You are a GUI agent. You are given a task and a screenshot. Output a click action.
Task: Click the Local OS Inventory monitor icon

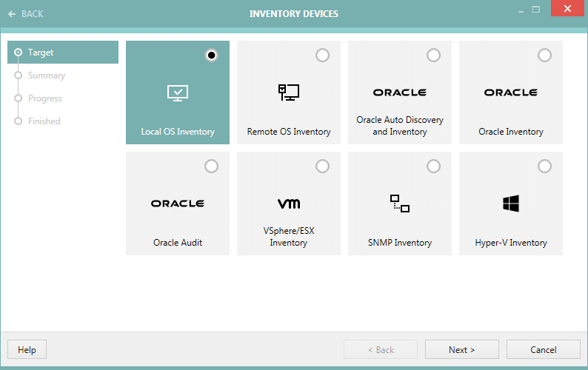tap(178, 92)
